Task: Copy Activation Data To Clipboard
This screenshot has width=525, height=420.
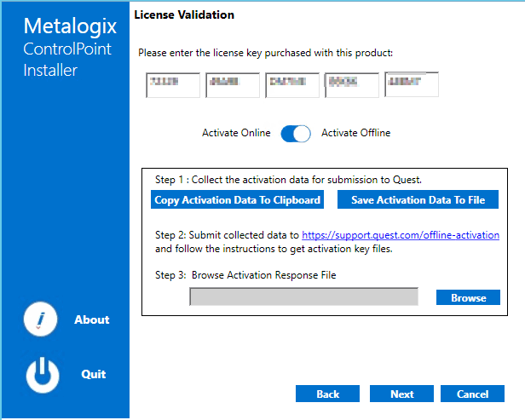Action: tap(238, 200)
